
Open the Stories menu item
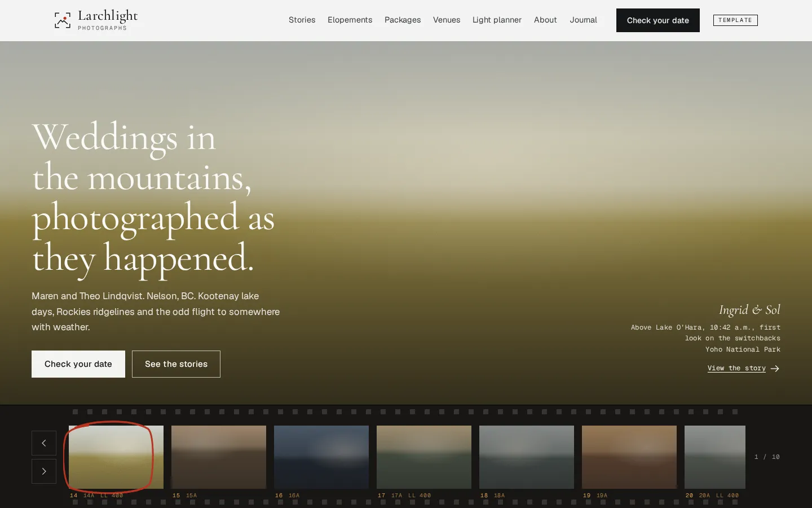coord(302,20)
